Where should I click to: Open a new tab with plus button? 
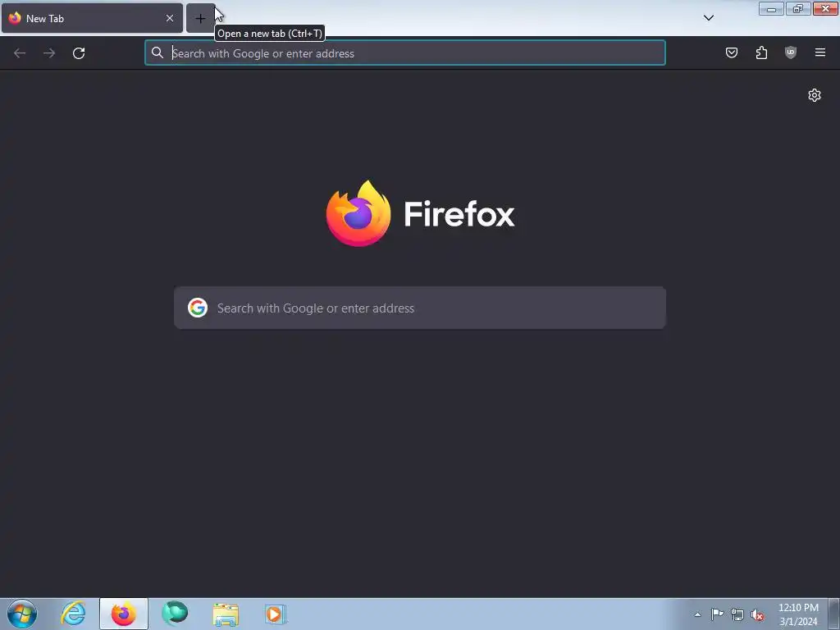tap(200, 19)
